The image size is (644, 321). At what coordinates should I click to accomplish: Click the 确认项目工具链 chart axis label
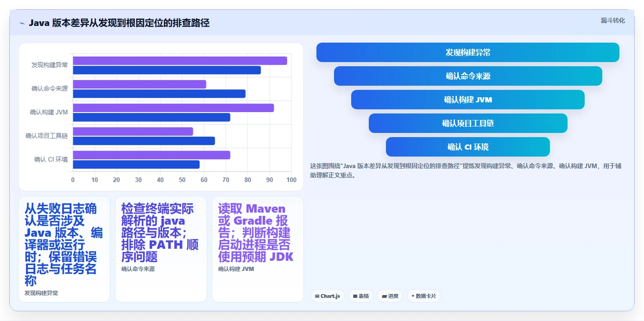click(47, 136)
